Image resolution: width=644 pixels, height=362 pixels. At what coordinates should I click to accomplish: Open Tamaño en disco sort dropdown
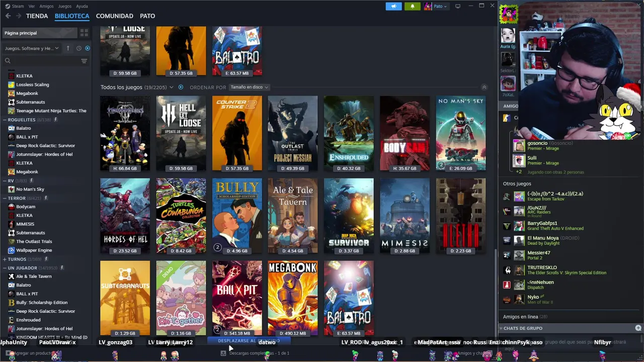[x=249, y=87]
